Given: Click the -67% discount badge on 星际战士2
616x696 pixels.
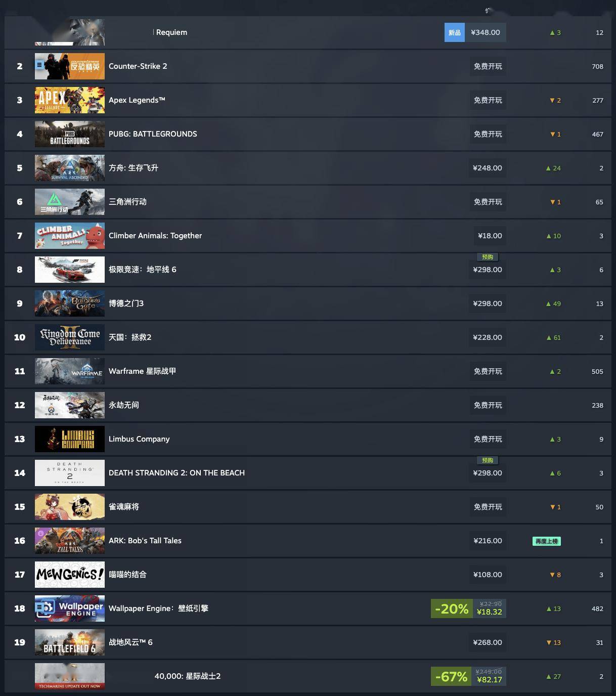Looking at the screenshot, I should [451, 676].
